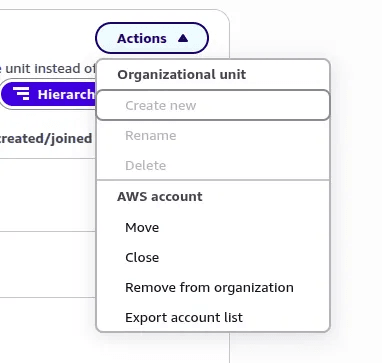Viewport: 382px width, 363px height.
Task: Sort by the created/joined column header
Action: click(x=46, y=138)
